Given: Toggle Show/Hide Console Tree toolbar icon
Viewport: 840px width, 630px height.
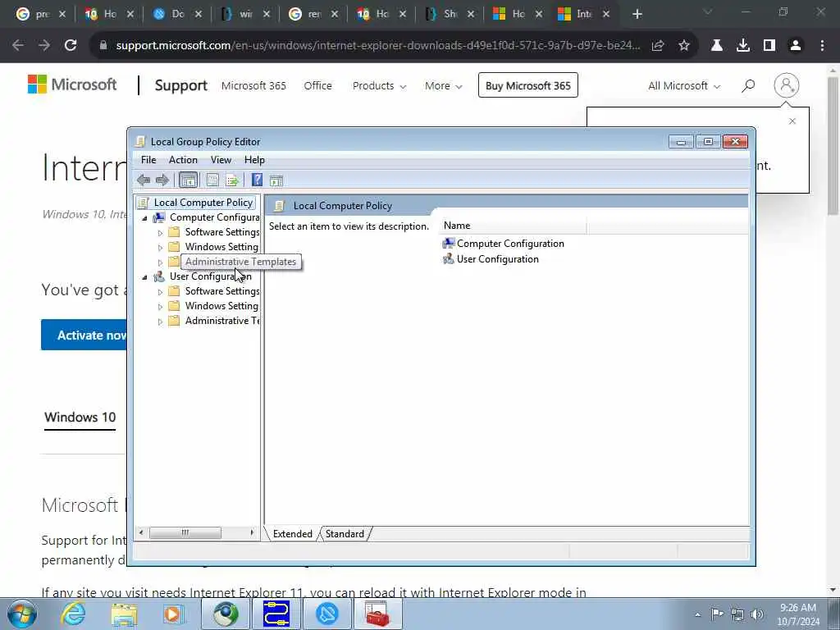Looking at the screenshot, I should tap(188, 180).
